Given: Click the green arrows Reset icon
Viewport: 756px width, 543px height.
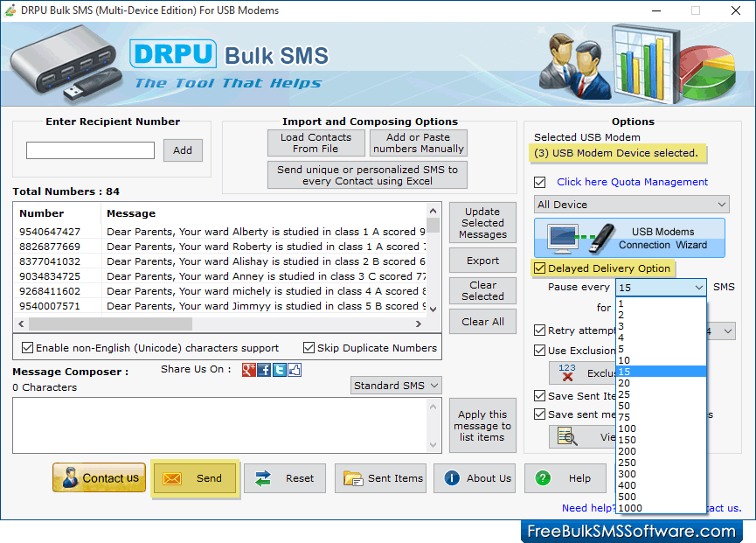Looking at the screenshot, I should (263, 478).
